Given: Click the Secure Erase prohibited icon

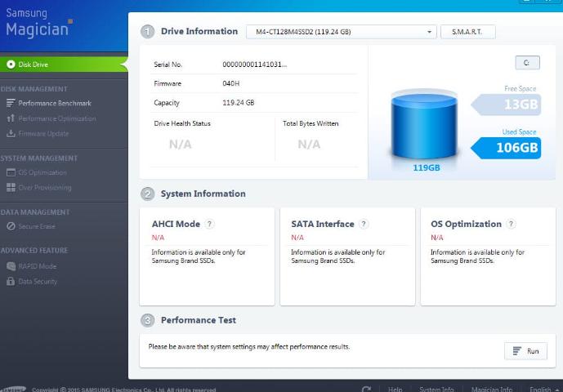Looking at the screenshot, I should (x=11, y=226).
